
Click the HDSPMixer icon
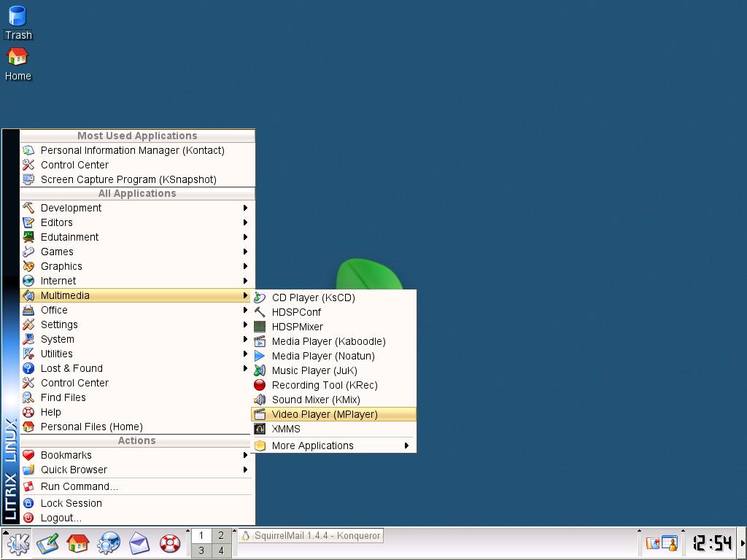(x=260, y=327)
